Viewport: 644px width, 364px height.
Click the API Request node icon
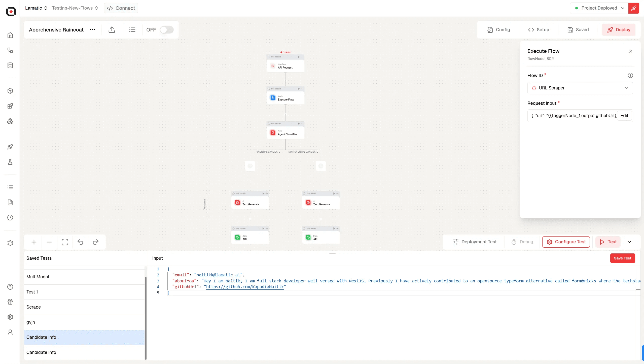coord(273,67)
